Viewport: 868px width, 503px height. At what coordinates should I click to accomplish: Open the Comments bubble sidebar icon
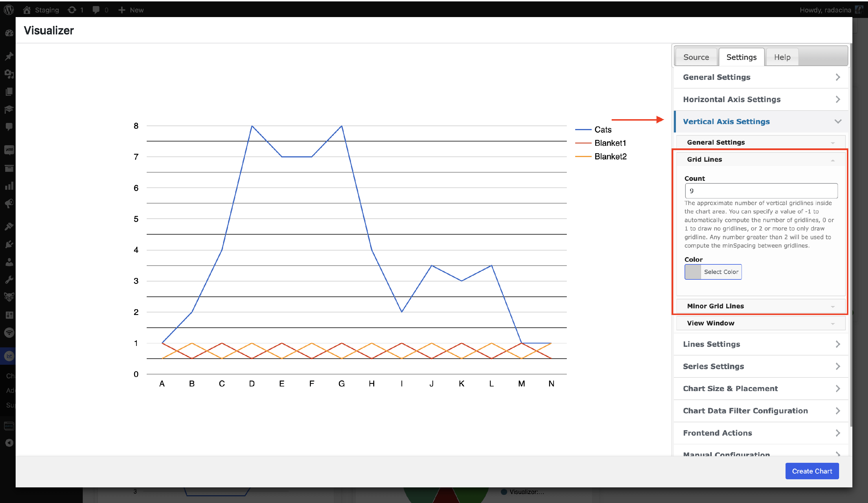[x=9, y=127]
